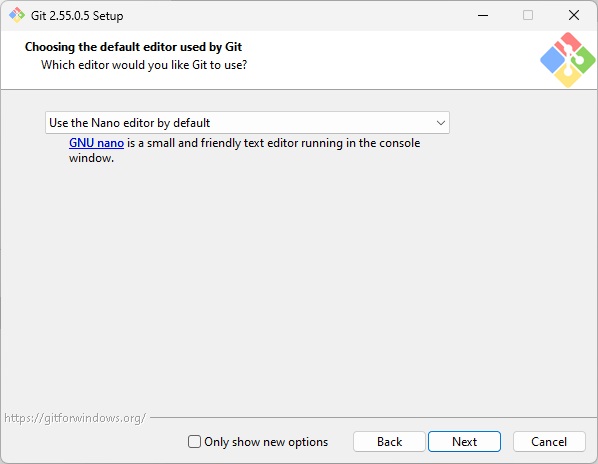
Task: Click the "Which editor would you like Git to use?" subtitle
Action: pos(144,65)
